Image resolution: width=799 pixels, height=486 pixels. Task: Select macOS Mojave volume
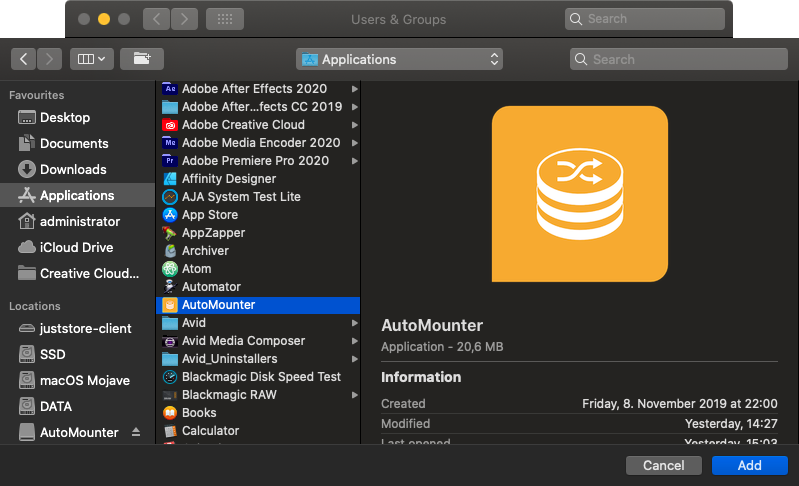tap(77, 381)
